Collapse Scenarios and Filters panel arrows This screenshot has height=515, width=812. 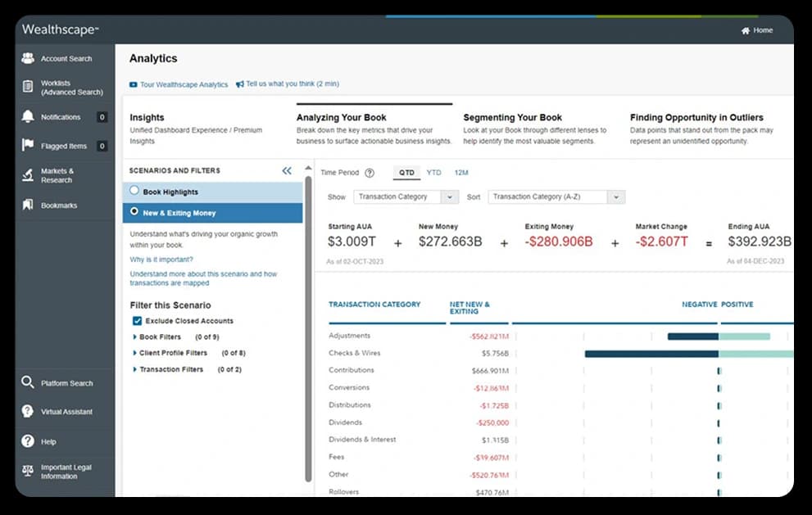point(287,170)
